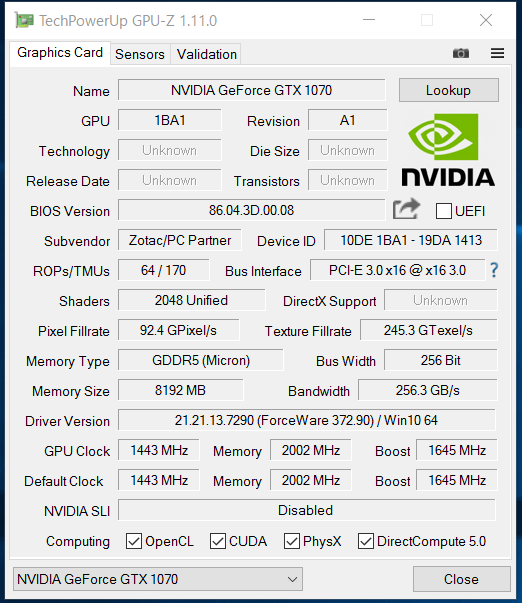
Task: Click the Bus Interface question mark
Action: [494, 270]
